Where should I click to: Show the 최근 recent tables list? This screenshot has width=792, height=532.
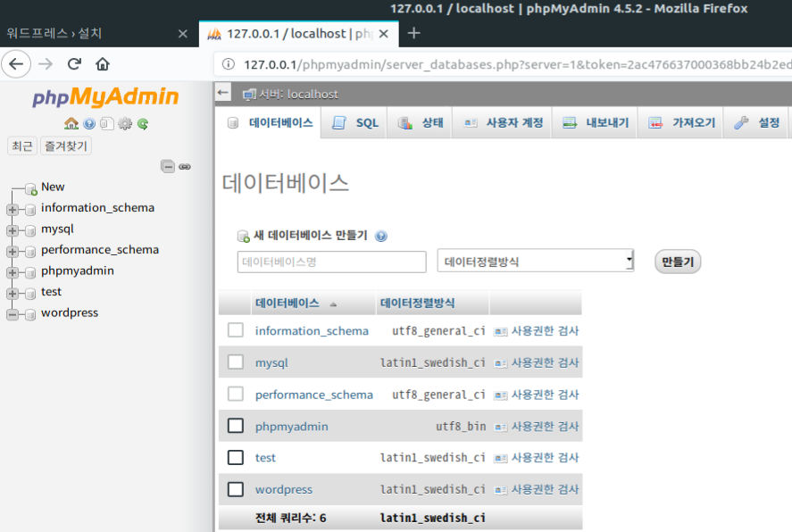click(22, 145)
